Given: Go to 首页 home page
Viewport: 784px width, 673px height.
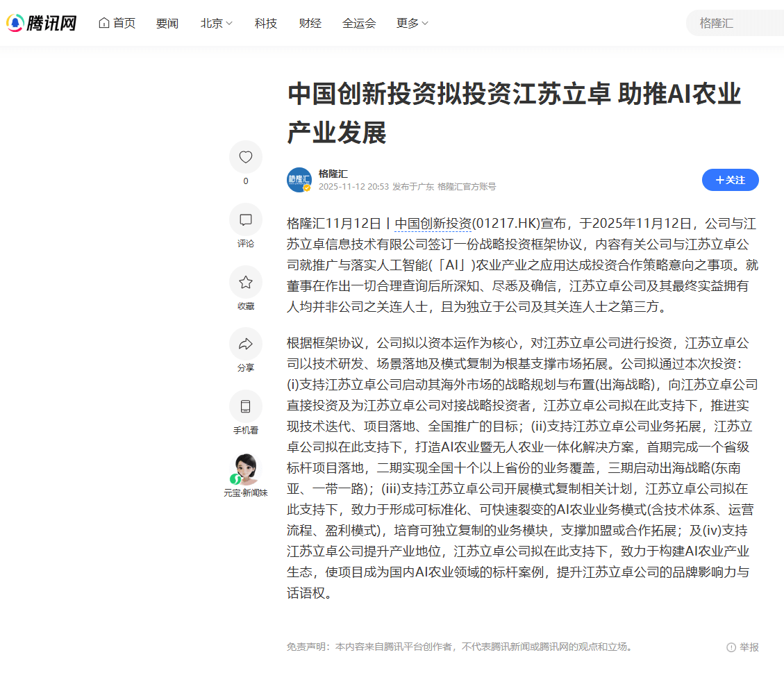Looking at the screenshot, I should [x=117, y=23].
